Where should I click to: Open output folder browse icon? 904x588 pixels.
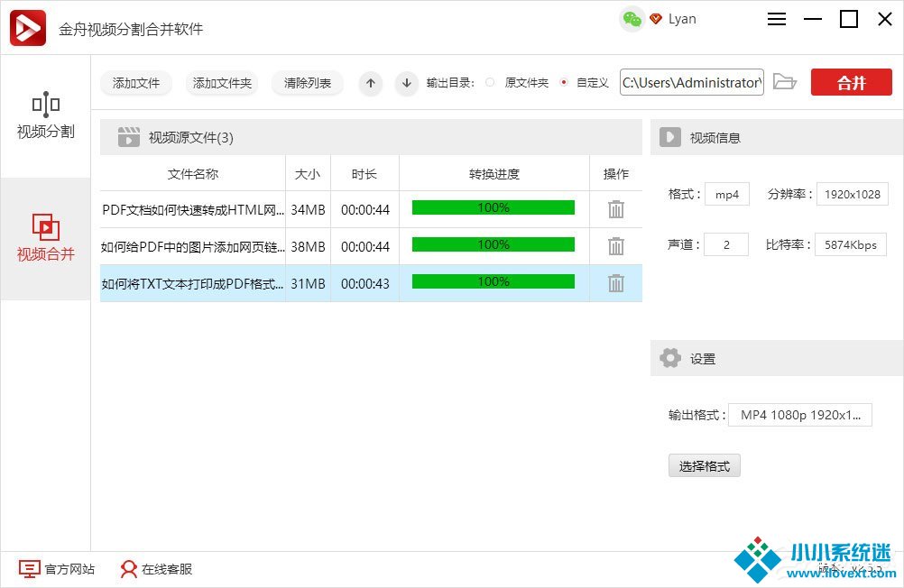(785, 82)
